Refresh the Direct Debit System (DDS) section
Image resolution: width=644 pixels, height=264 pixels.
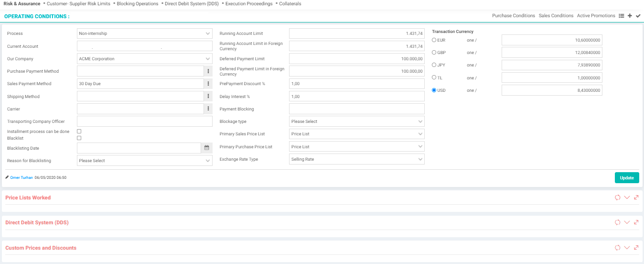(617, 222)
